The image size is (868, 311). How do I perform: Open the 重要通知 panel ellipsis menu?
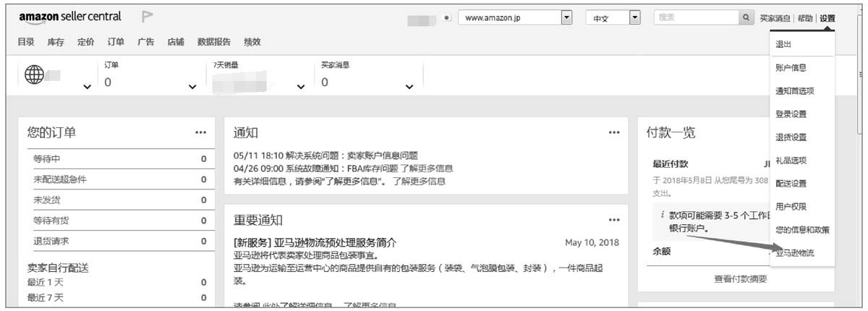[614, 220]
